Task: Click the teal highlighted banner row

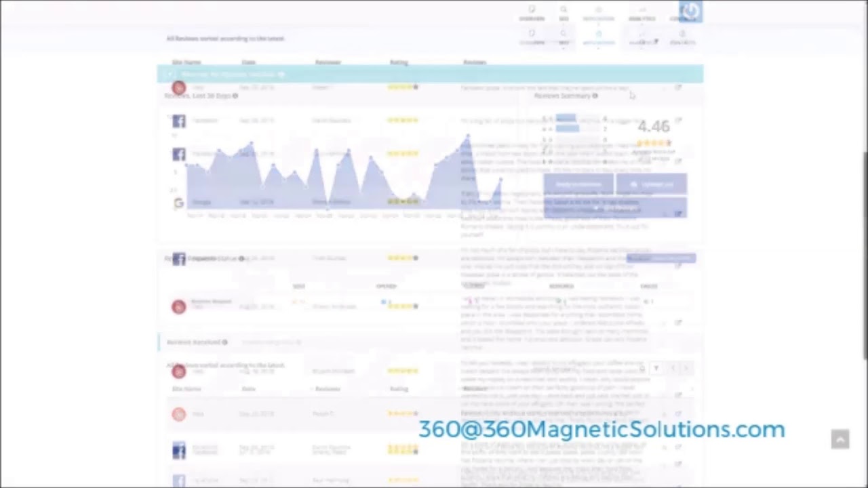Action: point(430,74)
